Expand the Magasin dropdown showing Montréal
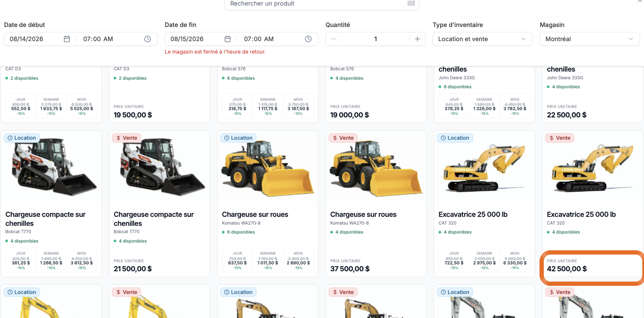Viewport: 644px width, 318px height. click(589, 39)
